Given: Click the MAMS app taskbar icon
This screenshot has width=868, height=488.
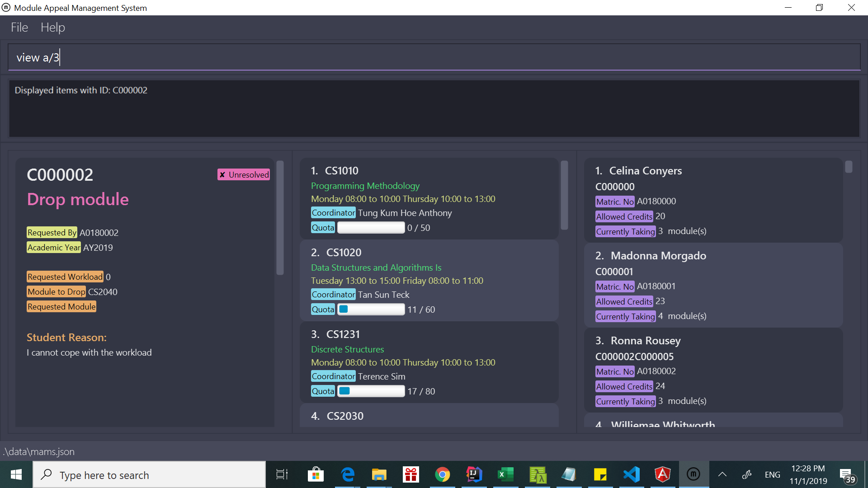Looking at the screenshot, I should tap(693, 474).
